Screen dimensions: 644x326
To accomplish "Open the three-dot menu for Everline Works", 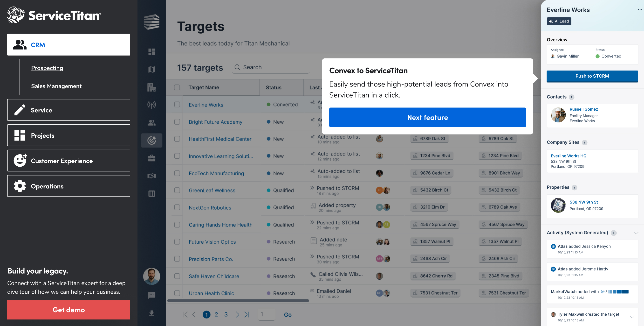I will (x=639, y=9).
